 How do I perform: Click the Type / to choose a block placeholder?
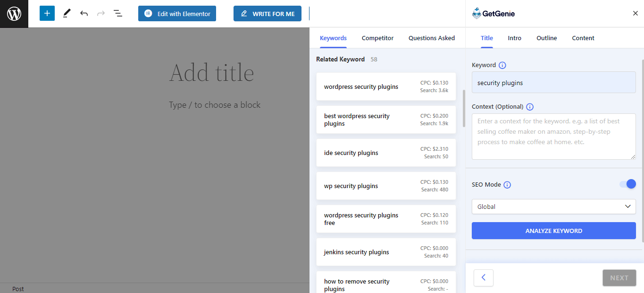[215, 105]
